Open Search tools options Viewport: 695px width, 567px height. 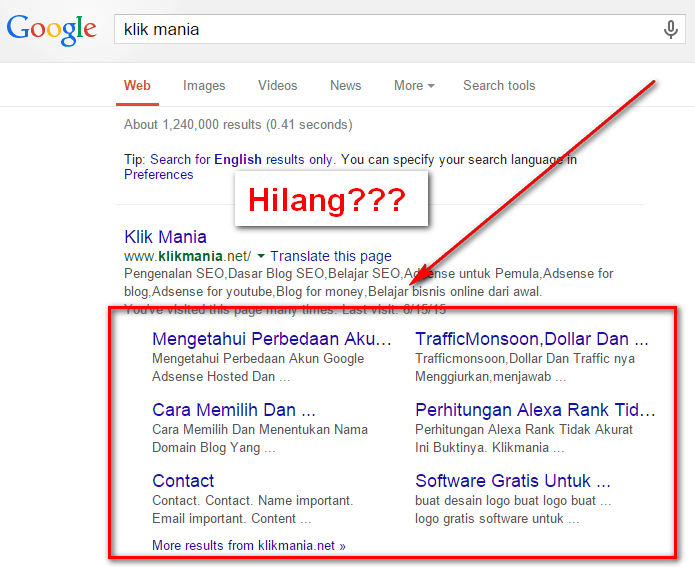point(499,86)
